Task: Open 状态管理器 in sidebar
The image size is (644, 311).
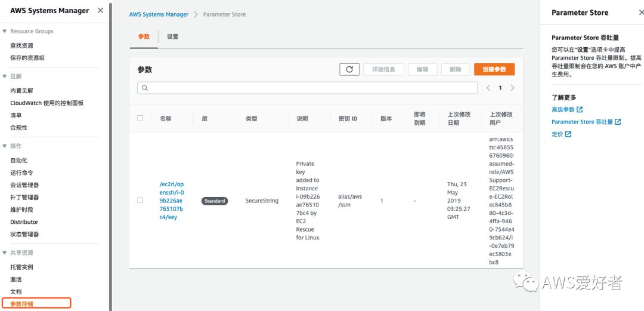Action: pyautogui.click(x=24, y=235)
